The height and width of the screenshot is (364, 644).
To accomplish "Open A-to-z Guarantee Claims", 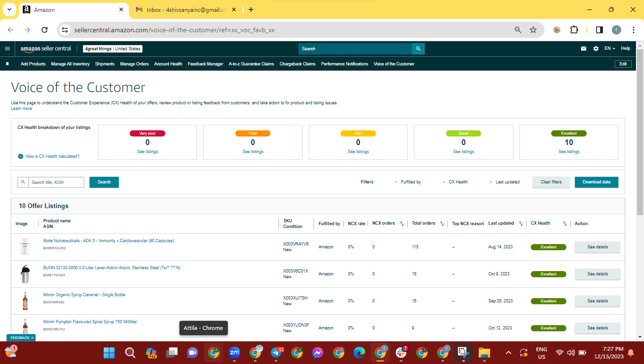I will tap(251, 64).
